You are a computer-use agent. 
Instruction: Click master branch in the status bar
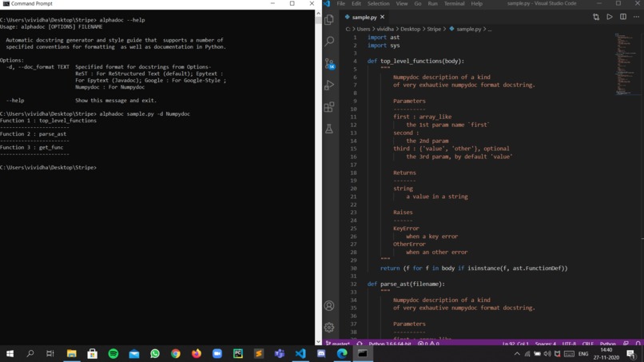[338, 344]
